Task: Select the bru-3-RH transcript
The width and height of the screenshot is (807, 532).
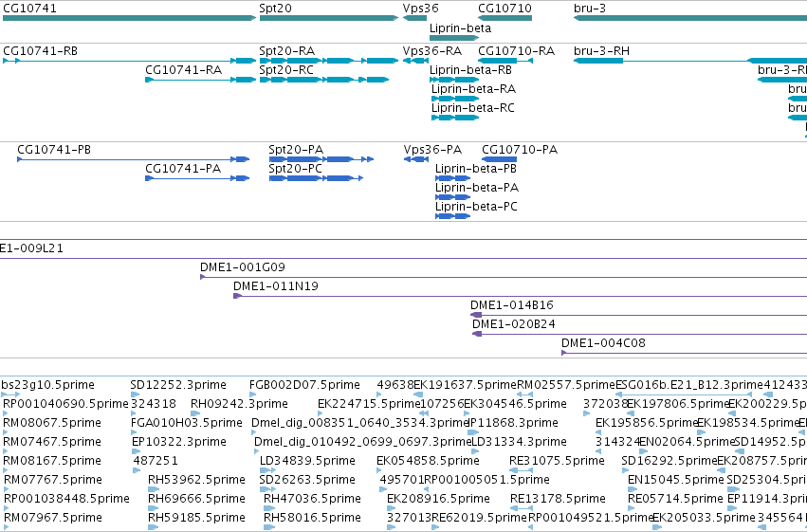Action: click(x=690, y=61)
